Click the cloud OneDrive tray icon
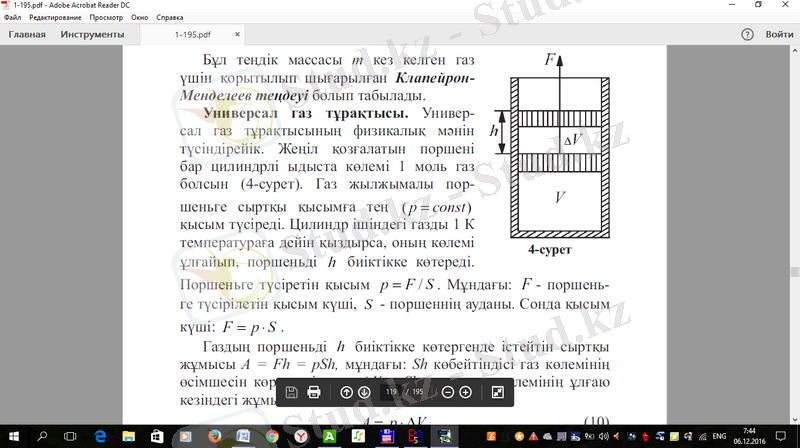The height and width of the screenshot is (448, 800). [x=547, y=437]
